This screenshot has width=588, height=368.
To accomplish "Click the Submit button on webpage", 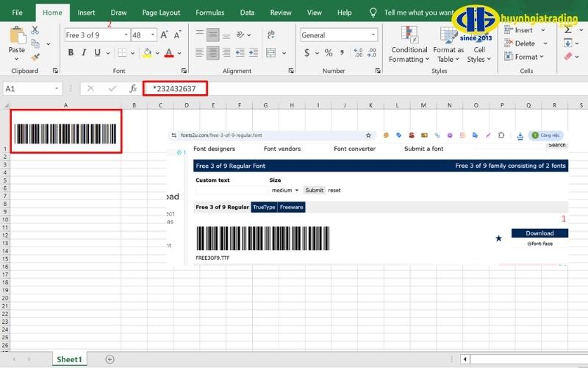I will click(x=315, y=191).
